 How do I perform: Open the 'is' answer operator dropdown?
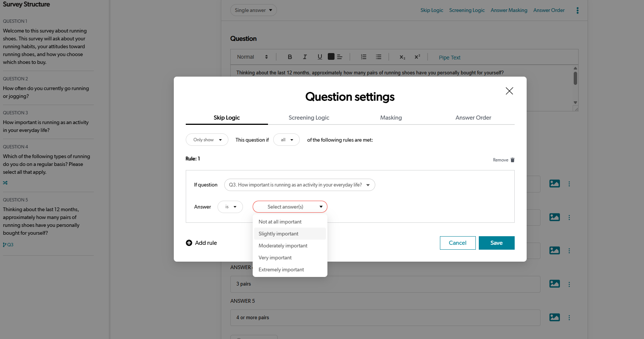pos(230,207)
